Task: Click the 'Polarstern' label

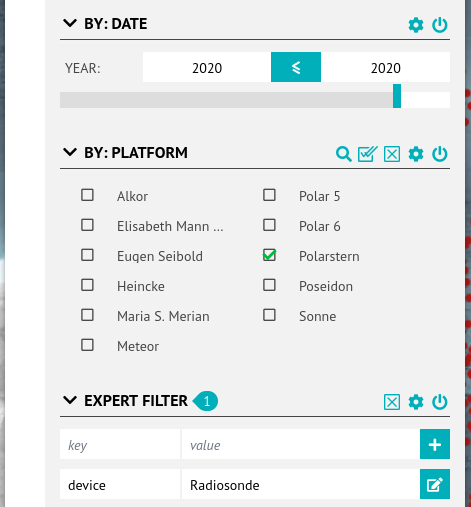Action: click(x=329, y=256)
